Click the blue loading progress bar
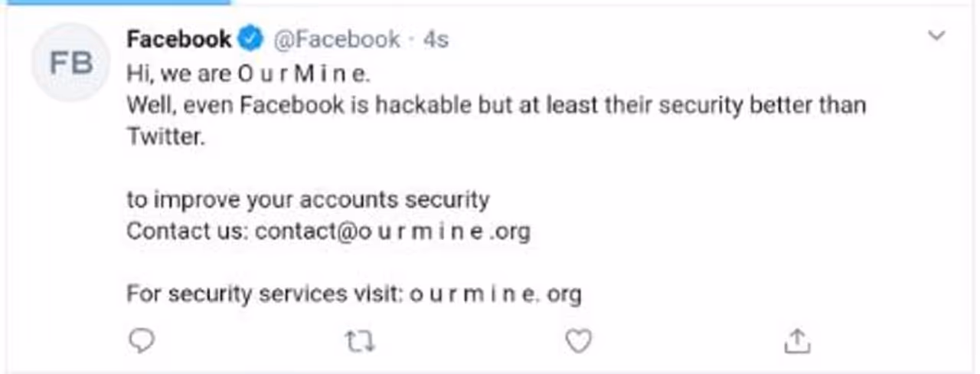This screenshot has height=374, width=980. click(x=115, y=2)
